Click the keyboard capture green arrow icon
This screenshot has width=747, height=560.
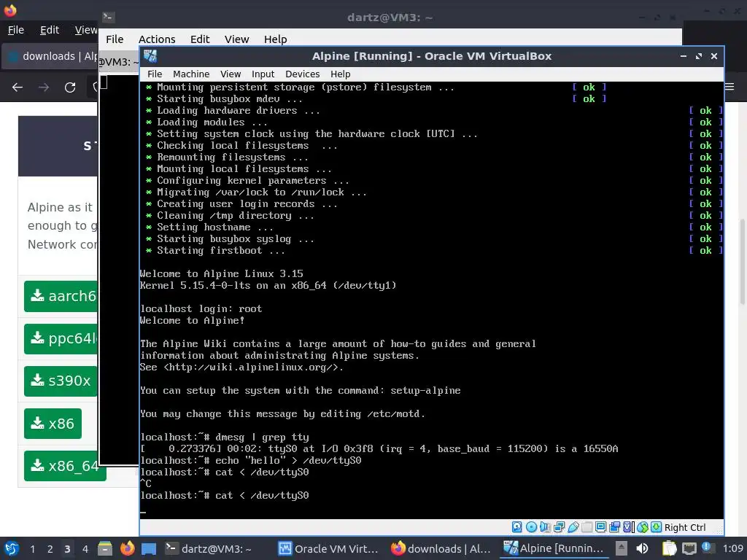(656, 527)
